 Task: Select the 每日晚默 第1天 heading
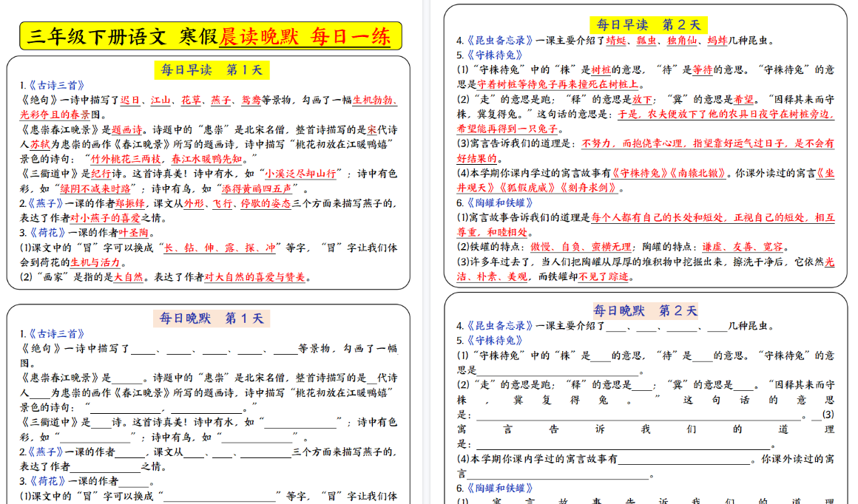coord(211,319)
